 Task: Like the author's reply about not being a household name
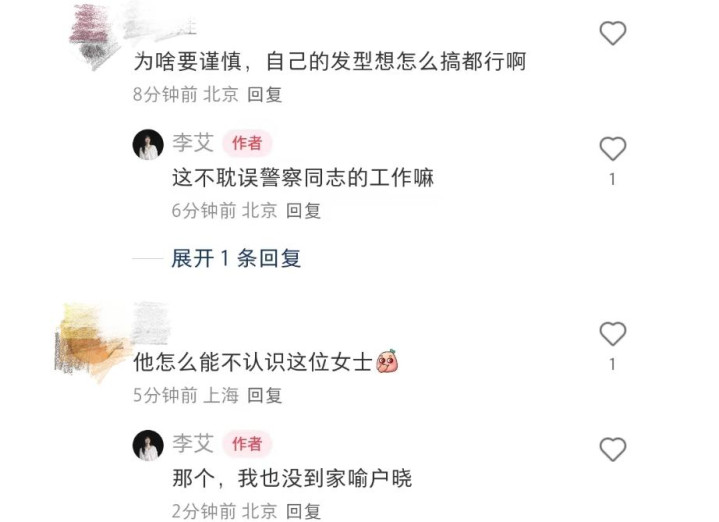613,449
